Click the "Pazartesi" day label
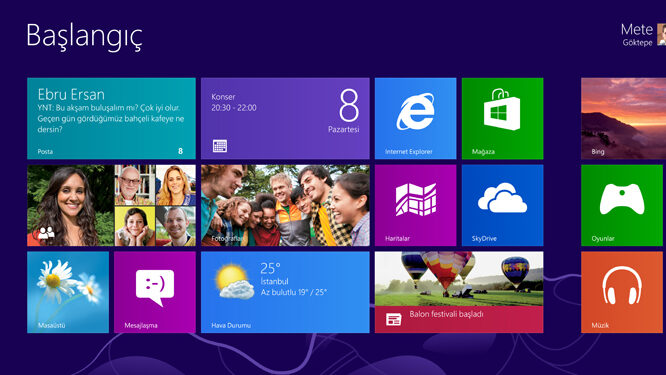Screen dimensions: 666x375 343,129
